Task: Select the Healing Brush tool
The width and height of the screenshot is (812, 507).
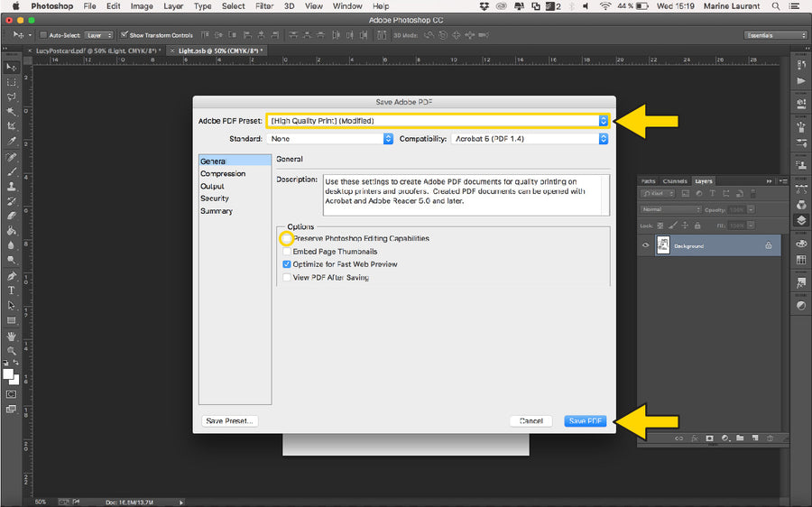Action: [x=11, y=157]
